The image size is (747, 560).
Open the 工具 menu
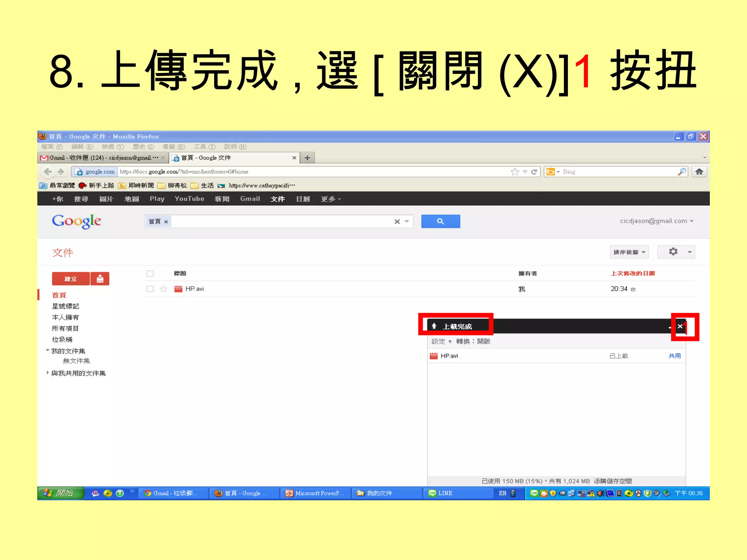pyautogui.click(x=205, y=147)
